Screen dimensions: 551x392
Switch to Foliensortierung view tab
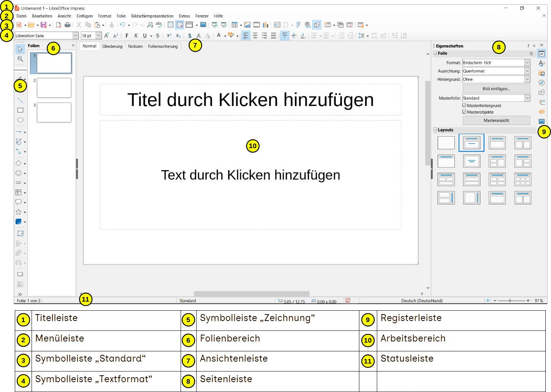(x=163, y=46)
